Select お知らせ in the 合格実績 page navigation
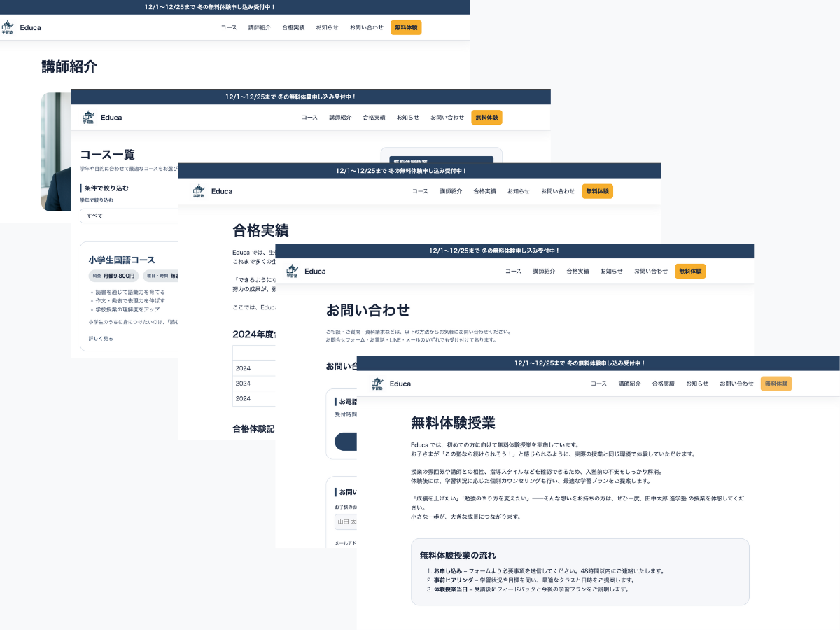 519,191
